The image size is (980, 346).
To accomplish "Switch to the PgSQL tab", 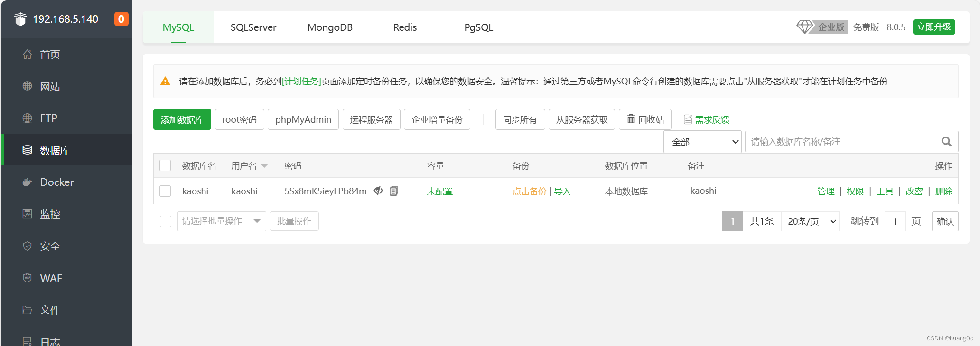I will pyautogui.click(x=478, y=27).
